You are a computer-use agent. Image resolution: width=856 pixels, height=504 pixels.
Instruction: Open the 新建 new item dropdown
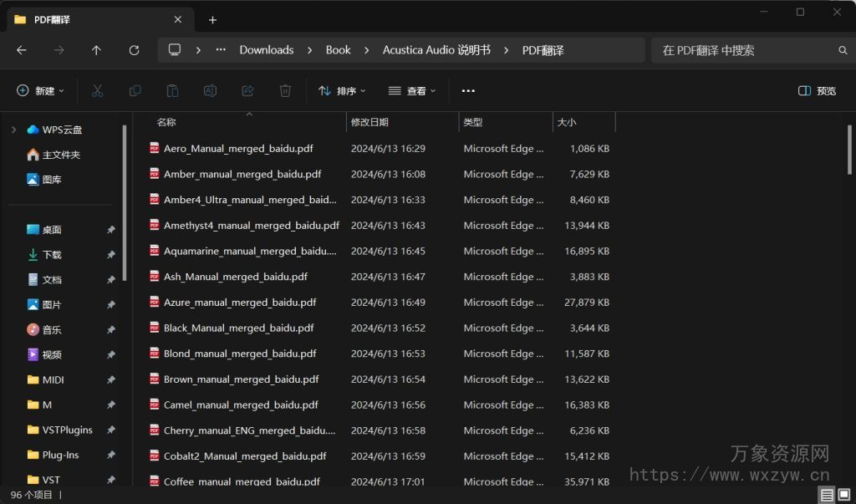(x=39, y=90)
